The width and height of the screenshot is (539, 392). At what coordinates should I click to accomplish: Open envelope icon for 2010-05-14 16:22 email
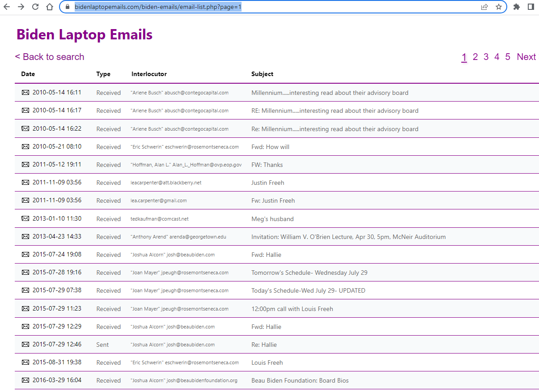click(x=25, y=128)
